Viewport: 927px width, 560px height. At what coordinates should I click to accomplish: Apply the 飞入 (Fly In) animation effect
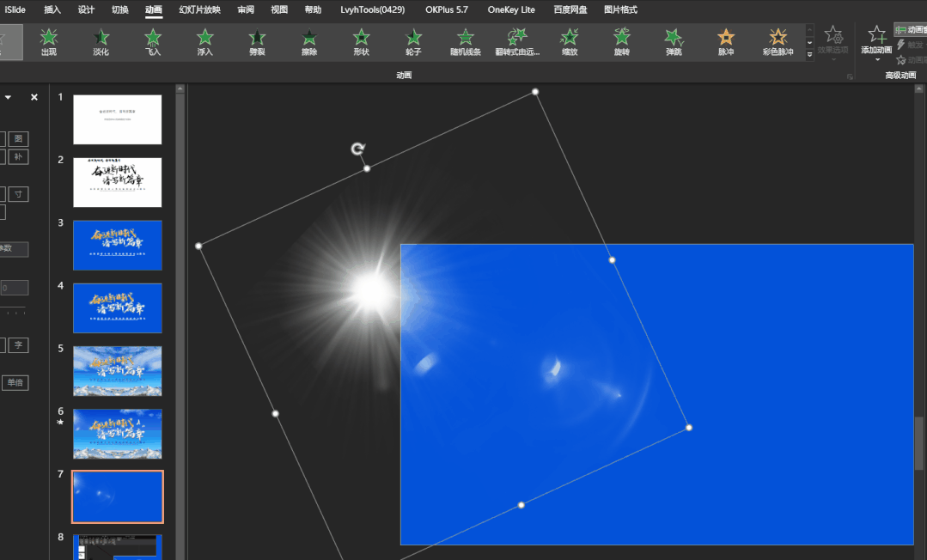click(x=153, y=42)
